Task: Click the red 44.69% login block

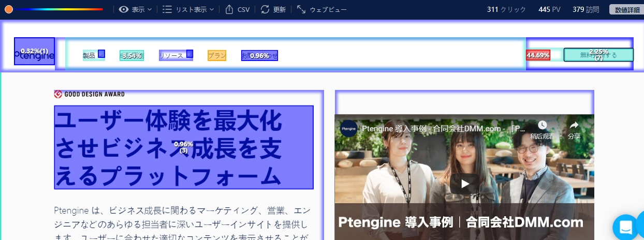Action: 538,55
